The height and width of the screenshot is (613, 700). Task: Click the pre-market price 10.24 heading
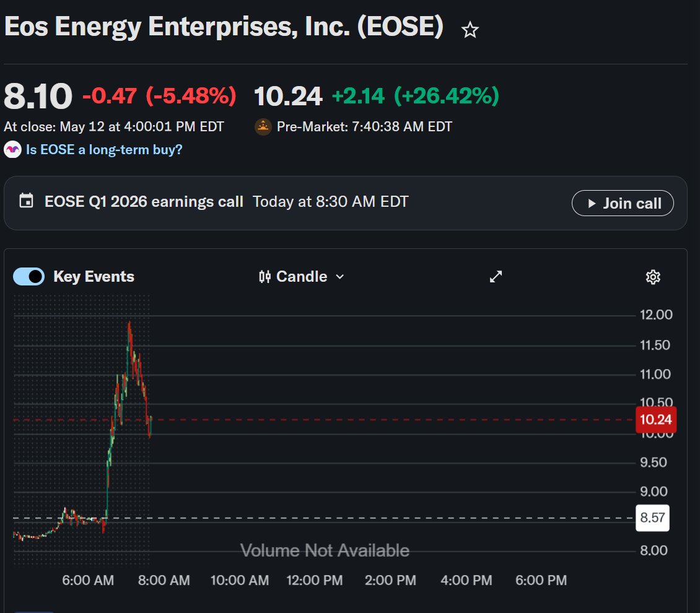point(288,96)
